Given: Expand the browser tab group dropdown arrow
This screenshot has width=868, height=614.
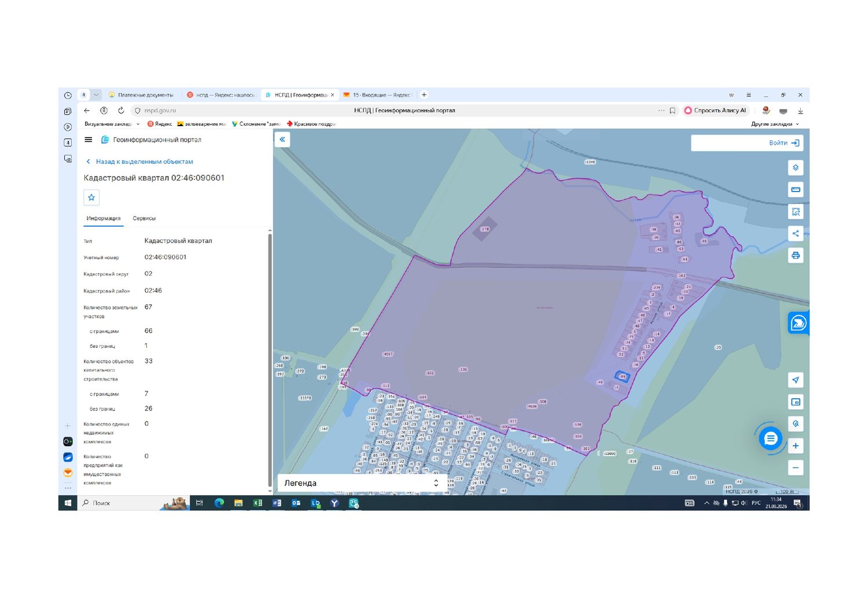Looking at the screenshot, I should [96, 95].
